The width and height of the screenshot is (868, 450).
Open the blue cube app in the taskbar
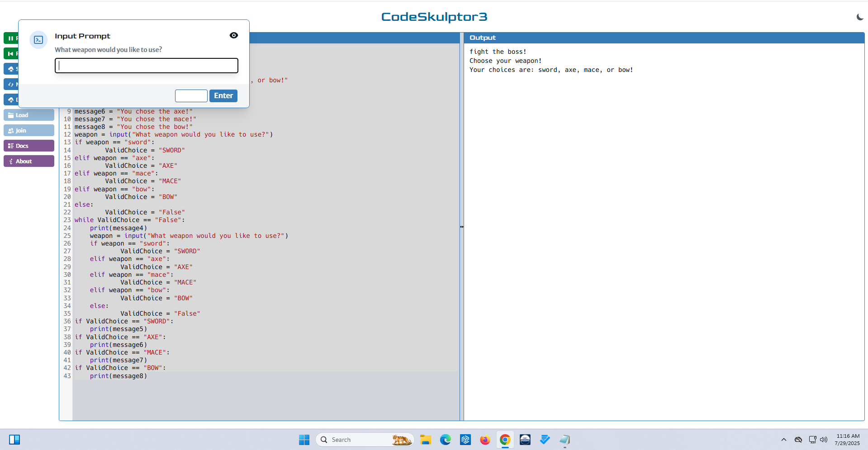tap(465, 440)
